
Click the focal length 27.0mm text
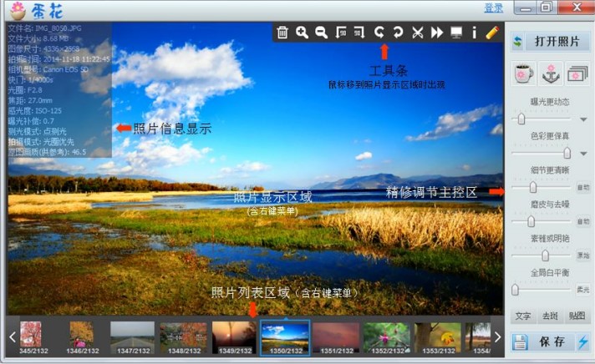click(x=40, y=100)
